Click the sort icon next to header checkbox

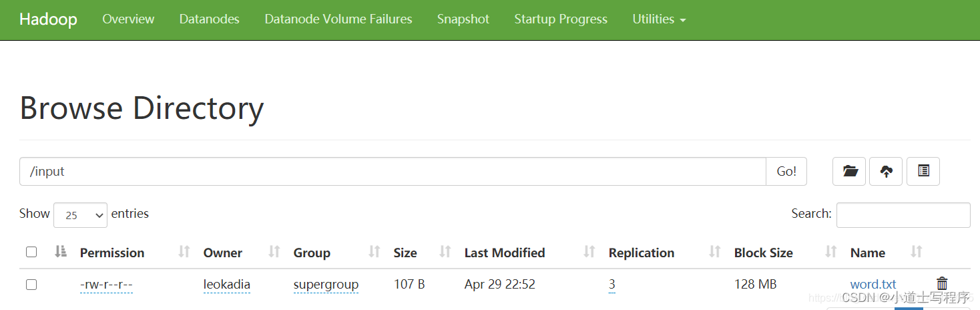61,252
